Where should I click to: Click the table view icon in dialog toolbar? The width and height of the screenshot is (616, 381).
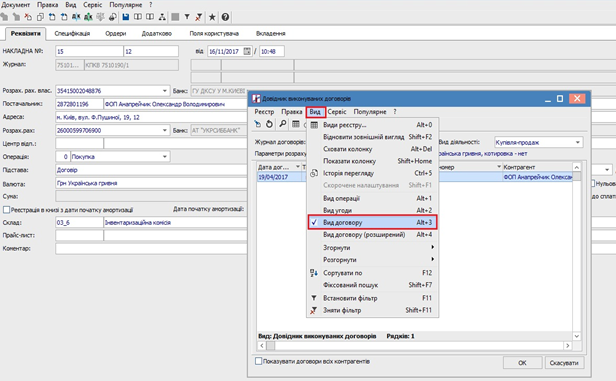(x=295, y=124)
